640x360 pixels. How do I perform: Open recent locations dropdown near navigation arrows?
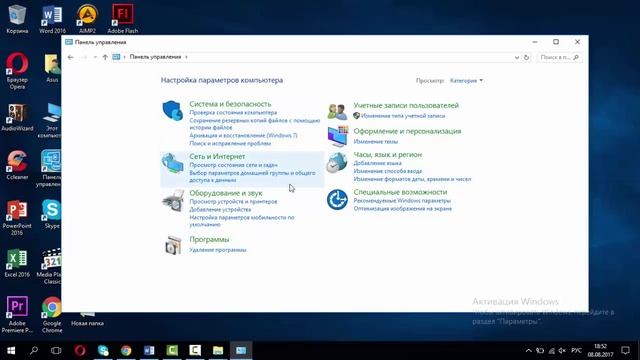pos(95,57)
